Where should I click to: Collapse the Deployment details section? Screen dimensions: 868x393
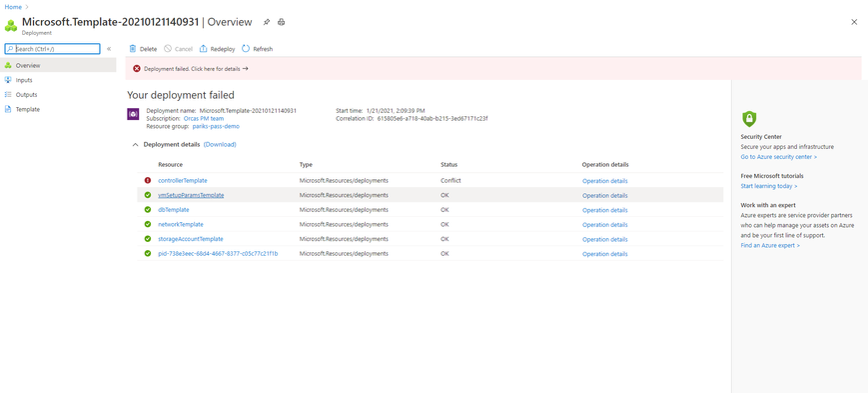click(x=135, y=145)
